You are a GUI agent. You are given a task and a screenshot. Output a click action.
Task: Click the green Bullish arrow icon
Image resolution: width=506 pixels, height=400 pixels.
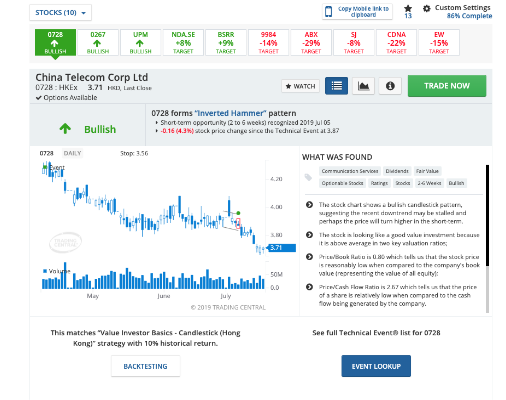tap(65, 128)
